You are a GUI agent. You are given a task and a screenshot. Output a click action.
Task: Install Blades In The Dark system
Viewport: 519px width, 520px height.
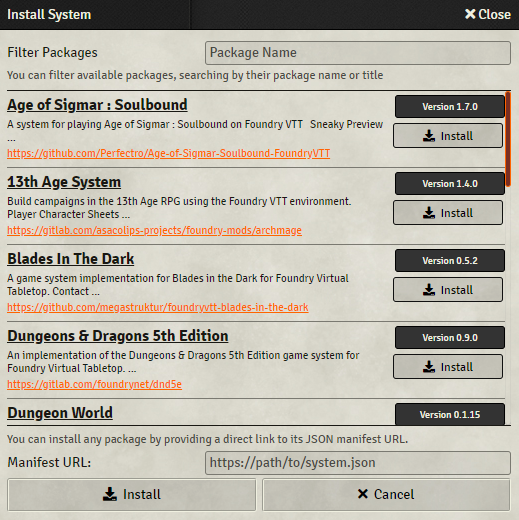(448, 290)
